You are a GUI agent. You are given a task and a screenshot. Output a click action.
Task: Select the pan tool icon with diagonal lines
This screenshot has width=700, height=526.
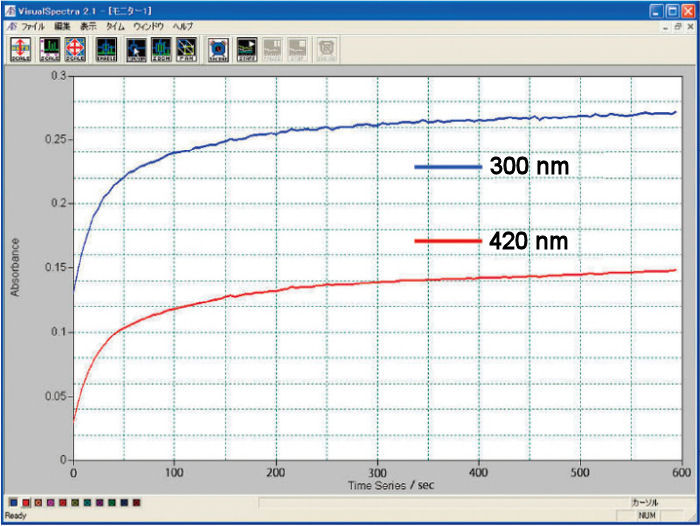pos(187,48)
